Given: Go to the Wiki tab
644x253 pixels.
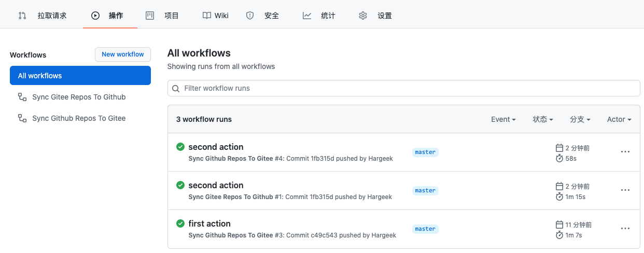Looking at the screenshot, I should click(x=215, y=16).
